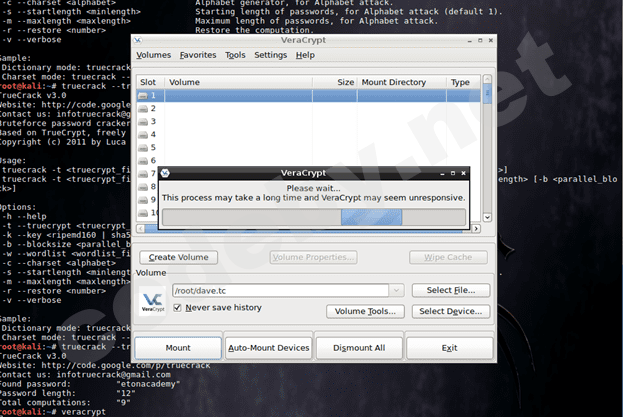Screen dimensions: 623x417
Task: Click the VeraCrypt logo near volume path
Action: pos(153,301)
